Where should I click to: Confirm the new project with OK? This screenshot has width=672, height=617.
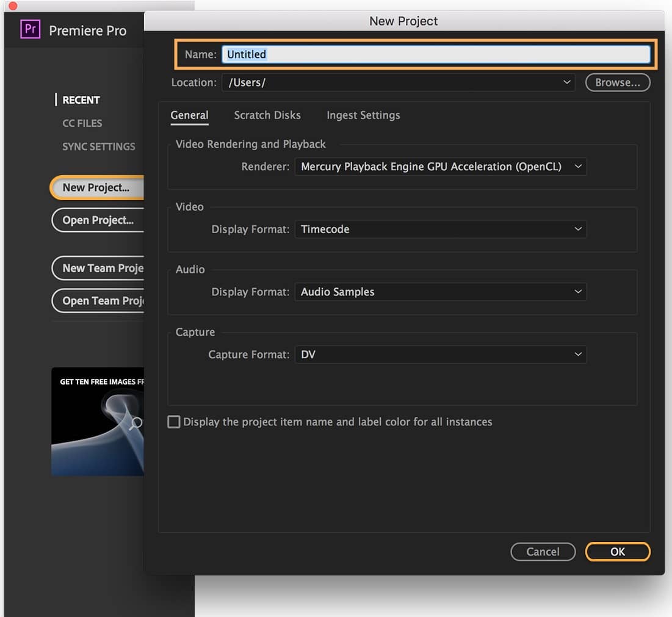point(618,552)
